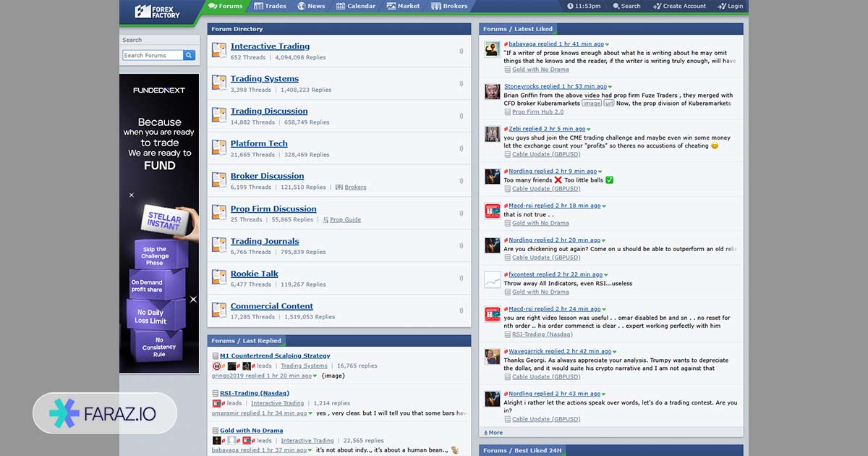Click the feed icon beside Trading Systems
The width and height of the screenshot is (868, 456).
(461, 83)
